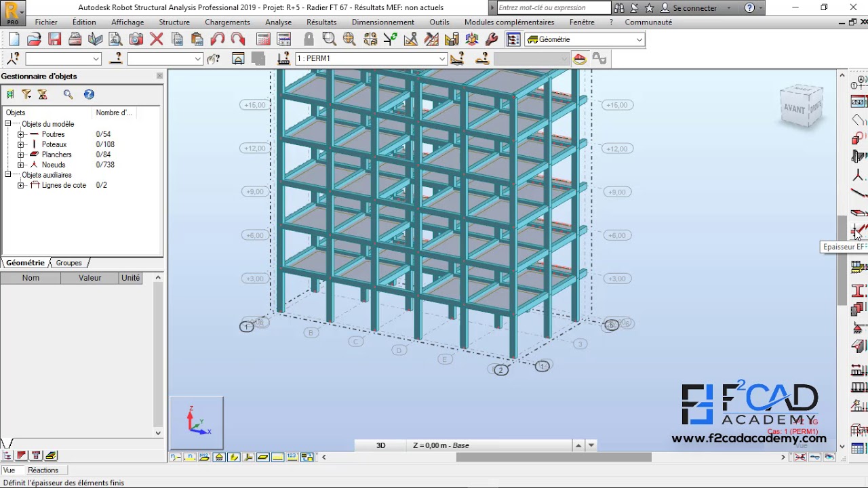Expand the Lignes de cote node
The image size is (868, 488).
20,185
